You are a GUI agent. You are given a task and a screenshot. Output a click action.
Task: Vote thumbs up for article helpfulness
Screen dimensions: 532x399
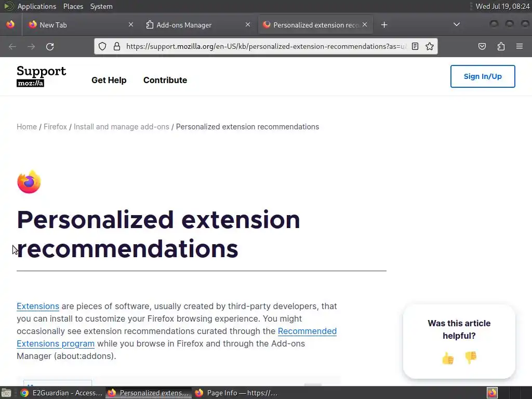(x=448, y=358)
